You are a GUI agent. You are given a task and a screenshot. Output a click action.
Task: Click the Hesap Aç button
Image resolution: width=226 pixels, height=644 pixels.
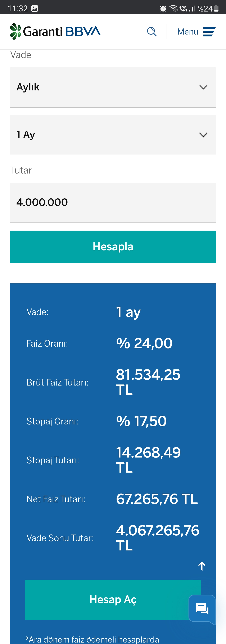click(x=113, y=599)
